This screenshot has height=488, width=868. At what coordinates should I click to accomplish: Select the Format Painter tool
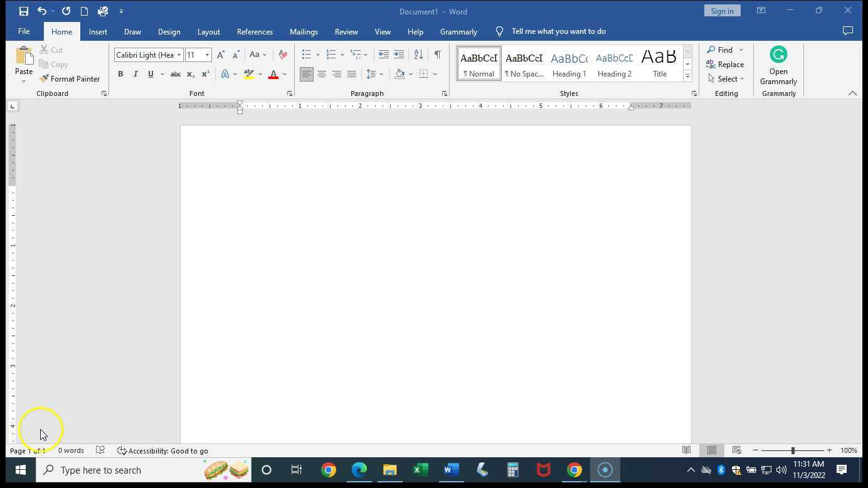point(70,78)
